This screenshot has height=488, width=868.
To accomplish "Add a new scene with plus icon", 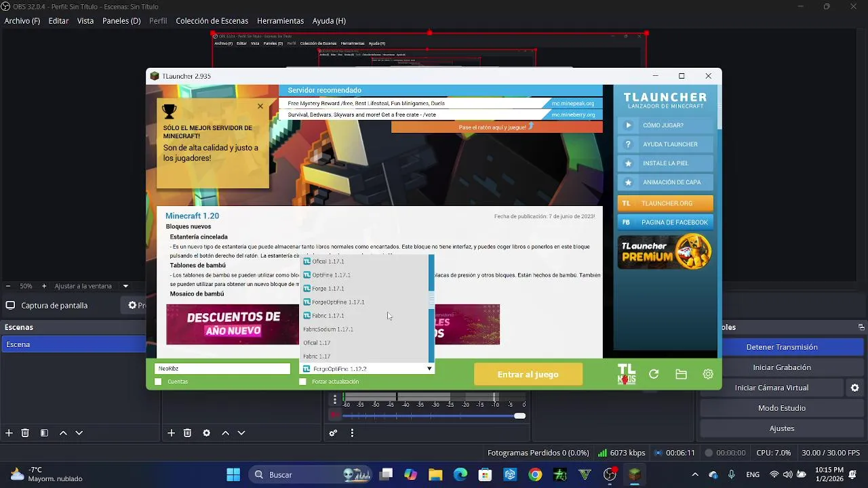I will pyautogui.click(x=9, y=432).
